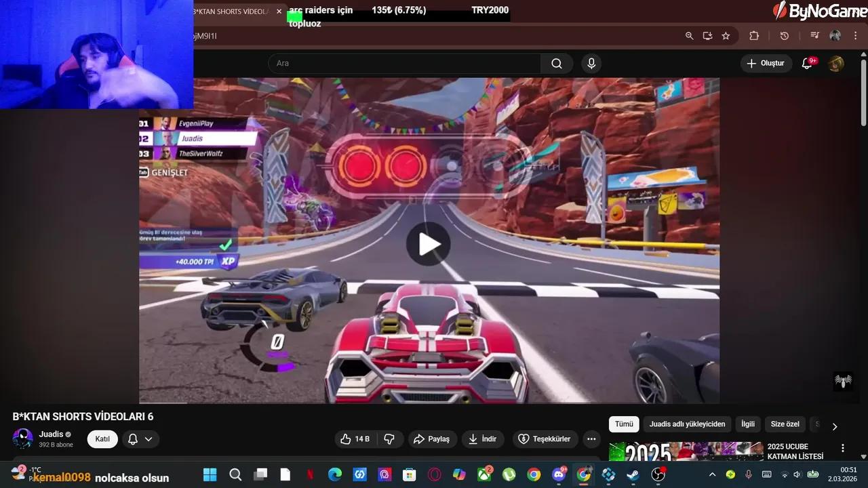
Task: Open OBS Studio from the taskbar
Action: tap(658, 475)
